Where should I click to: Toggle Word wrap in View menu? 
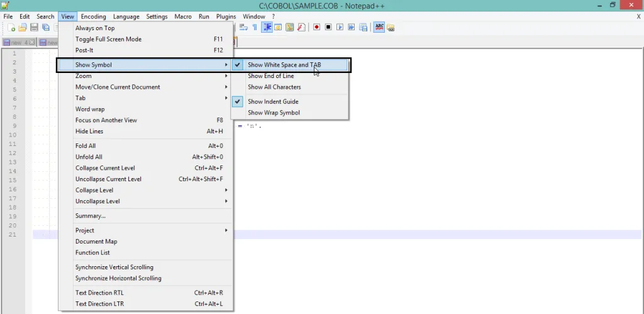(146, 109)
